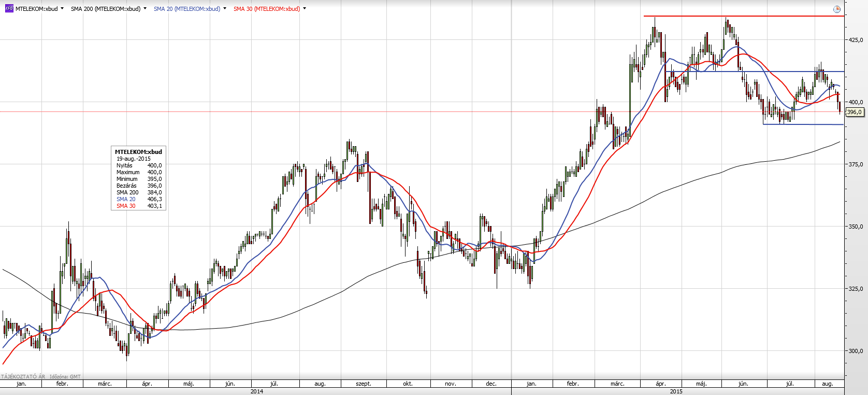Click the 396,0 current price flag
The width and height of the screenshot is (868, 395).
(x=855, y=112)
